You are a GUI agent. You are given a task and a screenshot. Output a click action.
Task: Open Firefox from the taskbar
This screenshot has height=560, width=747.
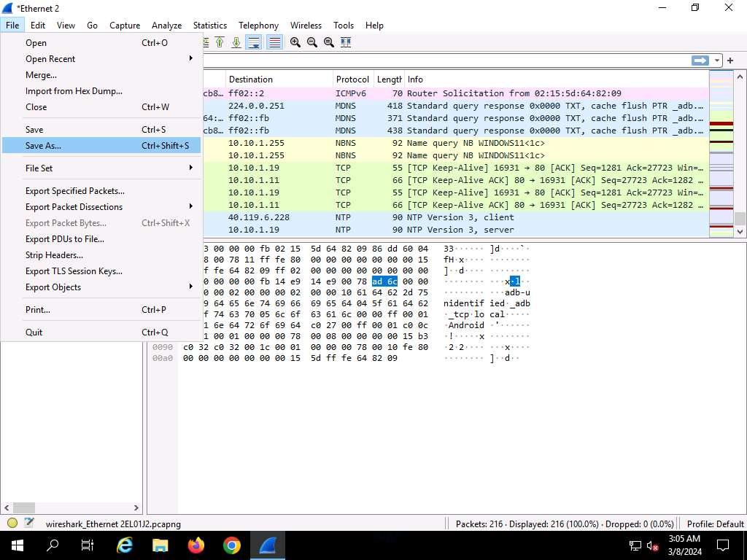tap(196, 545)
